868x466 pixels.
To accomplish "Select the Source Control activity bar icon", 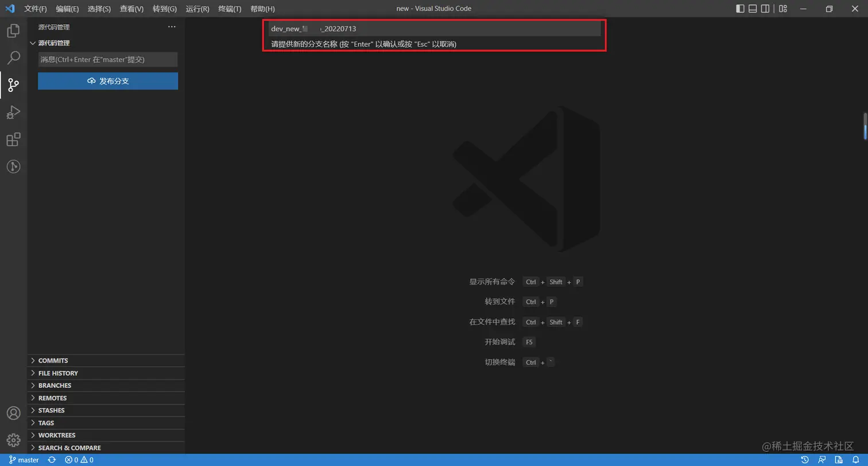I will 13,85.
